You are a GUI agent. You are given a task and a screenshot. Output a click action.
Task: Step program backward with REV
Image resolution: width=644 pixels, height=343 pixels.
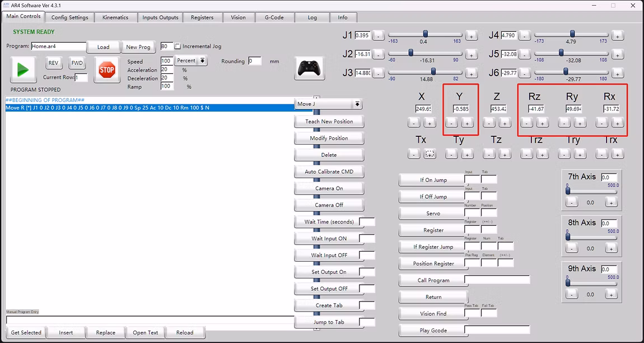coord(53,63)
